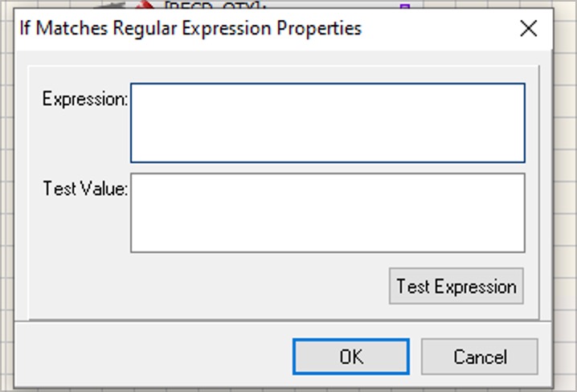This screenshot has height=392, width=577.
Task: Focus the Test Value text box
Action: (328, 213)
